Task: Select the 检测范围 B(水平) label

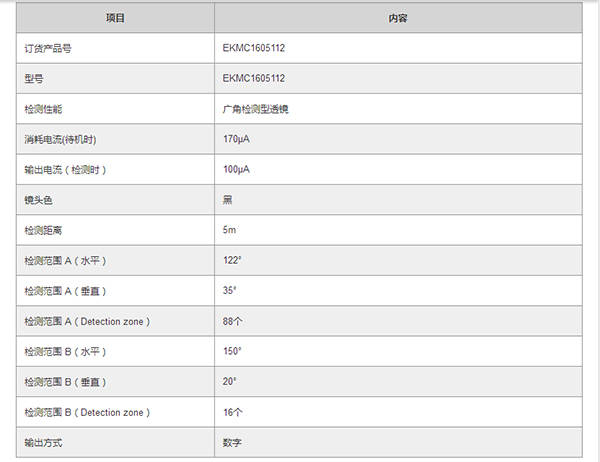Action: [x=65, y=351]
